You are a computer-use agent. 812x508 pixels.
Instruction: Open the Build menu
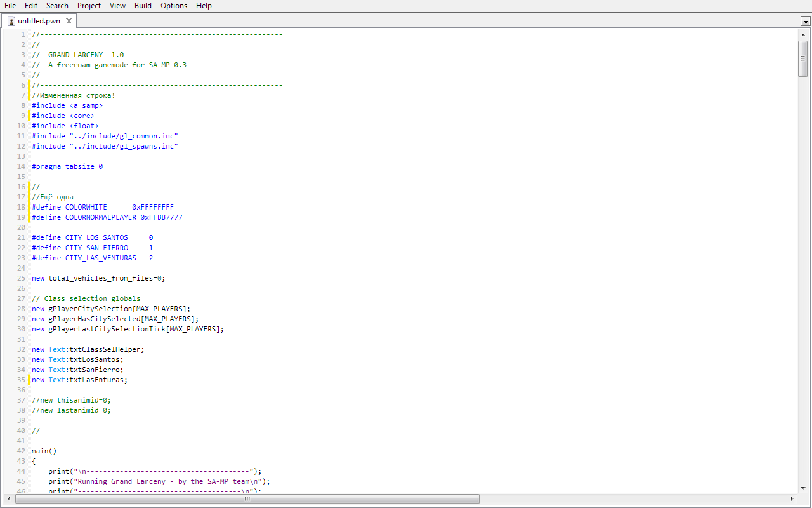point(143,6)
